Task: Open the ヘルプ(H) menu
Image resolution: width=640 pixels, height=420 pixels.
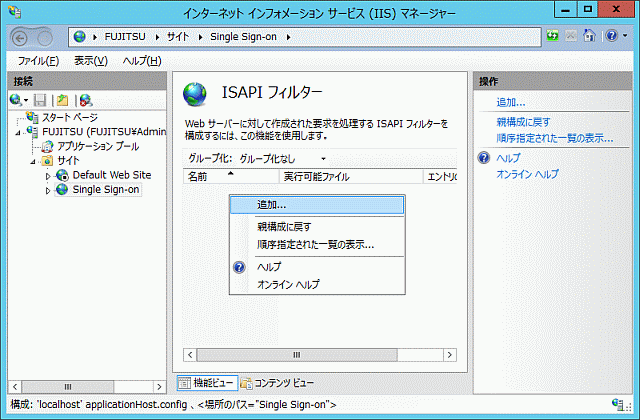Action: point(142,61)
